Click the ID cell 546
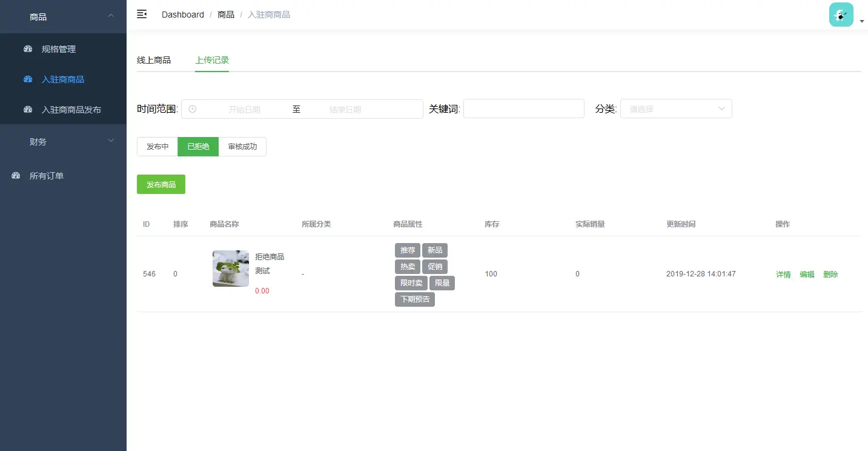Screen dimensions: 868x451 [149, 274]
